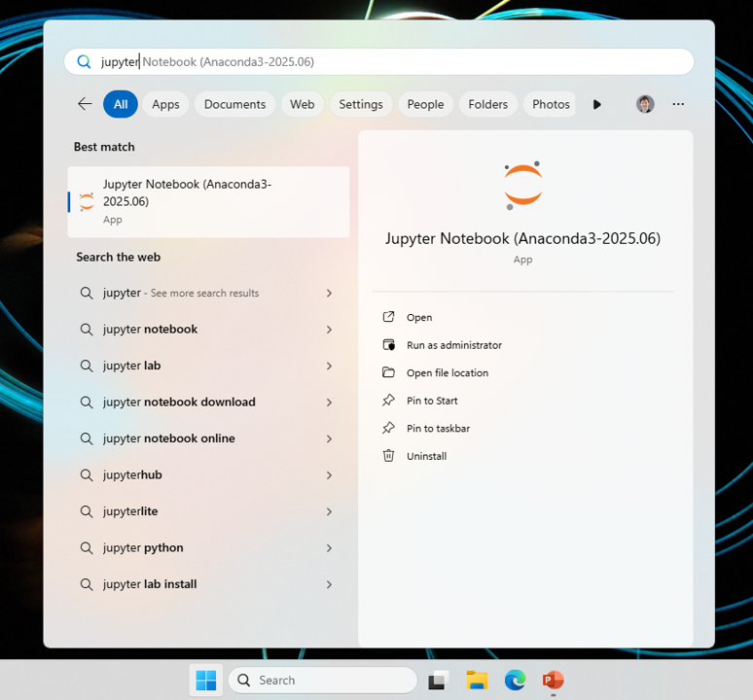753x700 pixels.
Task: Open Task View on the taskbar
Action: (438, 681)
